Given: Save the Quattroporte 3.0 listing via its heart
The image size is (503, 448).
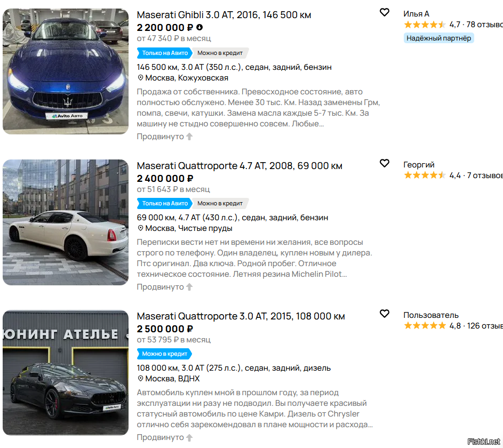Looking at the screenshot, I should [385, 314].
